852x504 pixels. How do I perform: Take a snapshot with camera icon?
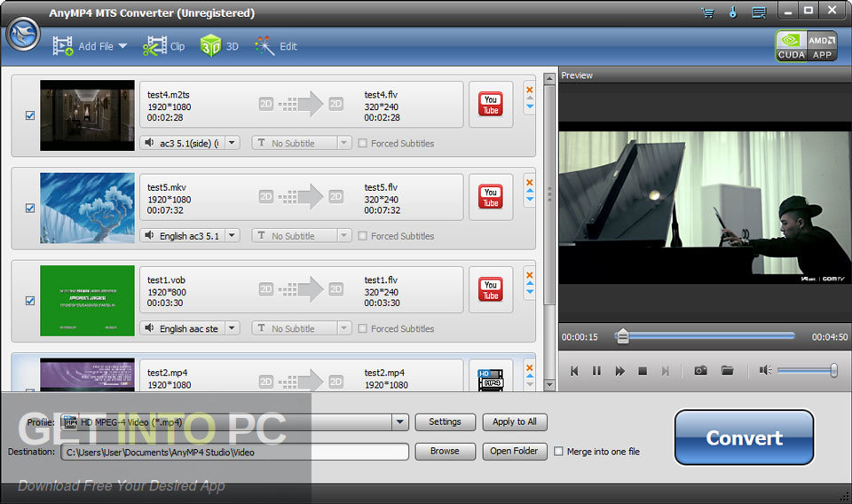pyautogui.click(x=700, y=370)
